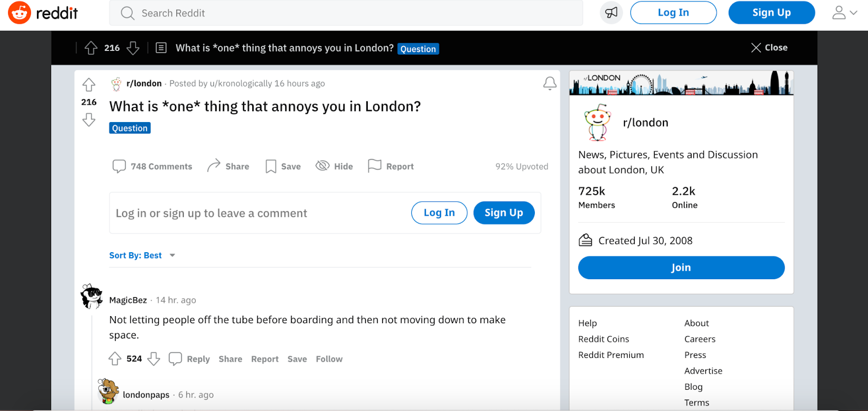Upvote the post in the black bar
The image size is (868, 411).
(91, 48)
